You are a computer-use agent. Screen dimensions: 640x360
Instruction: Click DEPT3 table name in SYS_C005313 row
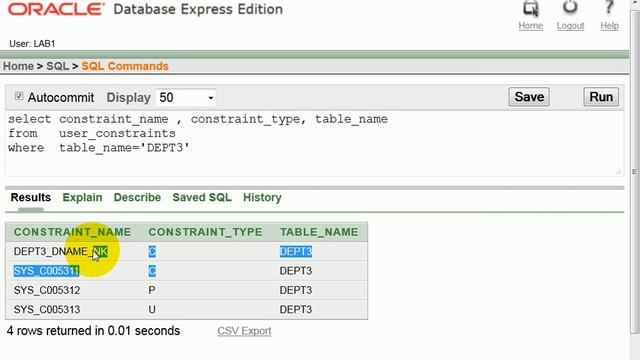296,309
